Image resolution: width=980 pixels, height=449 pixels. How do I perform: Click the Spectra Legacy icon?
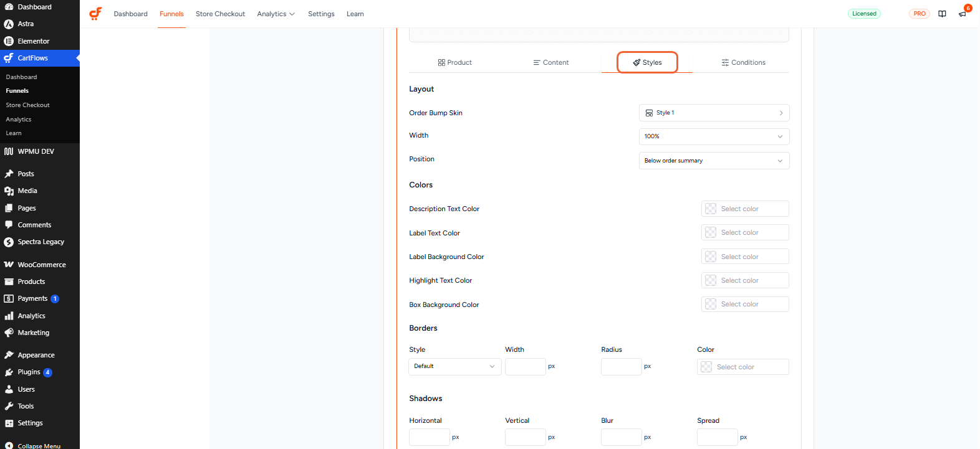[9, 242]
